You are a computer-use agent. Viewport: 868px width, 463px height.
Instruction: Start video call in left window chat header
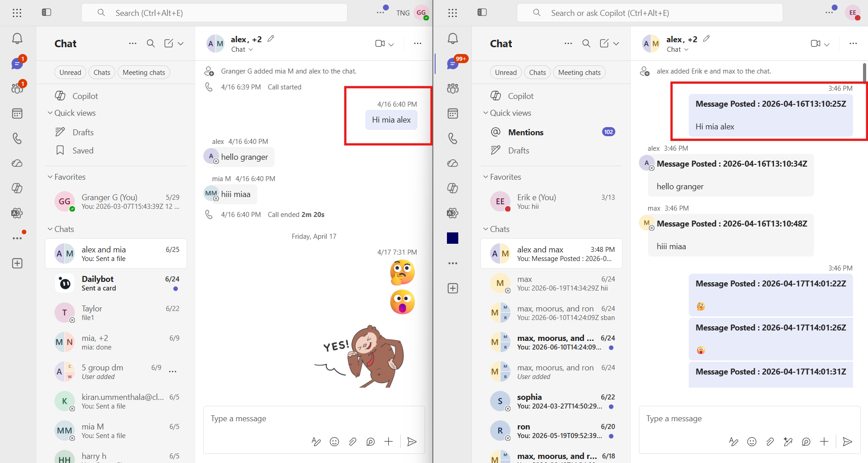click(380, 44)
